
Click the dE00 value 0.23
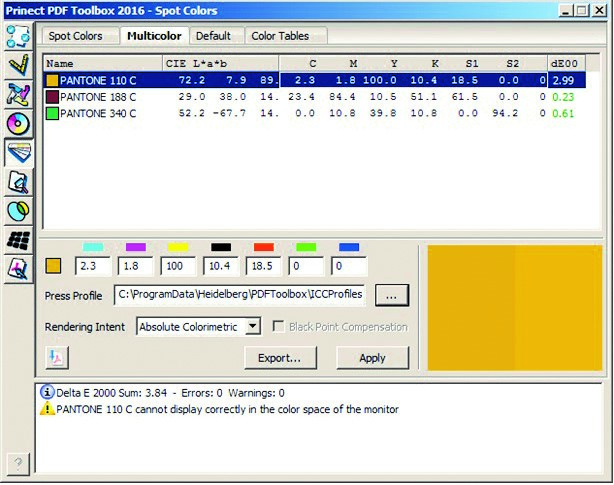563,97
